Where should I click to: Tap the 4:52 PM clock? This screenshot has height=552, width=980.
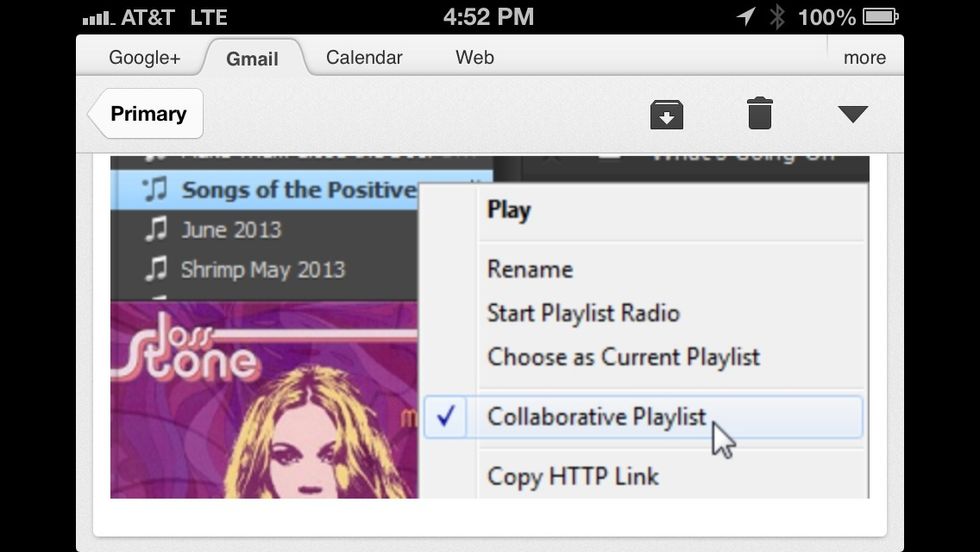pyautogui.click(x=489, y=17)
